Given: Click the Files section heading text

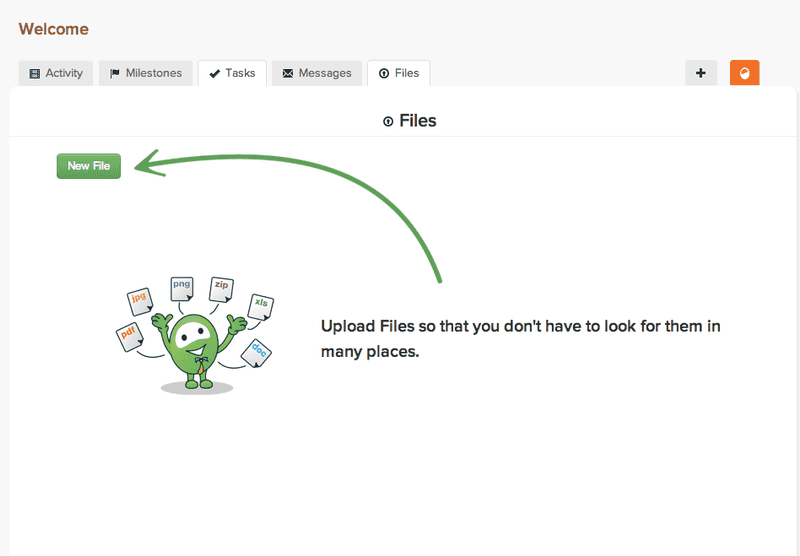Looking at the screenshot, I should tap(418, 121).
